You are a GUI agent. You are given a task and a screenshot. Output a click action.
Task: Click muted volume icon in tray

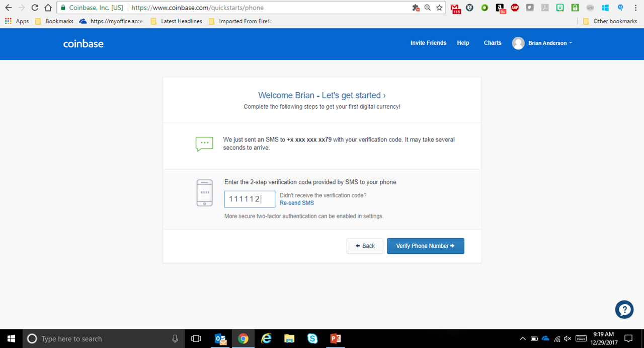coord(568,338)
